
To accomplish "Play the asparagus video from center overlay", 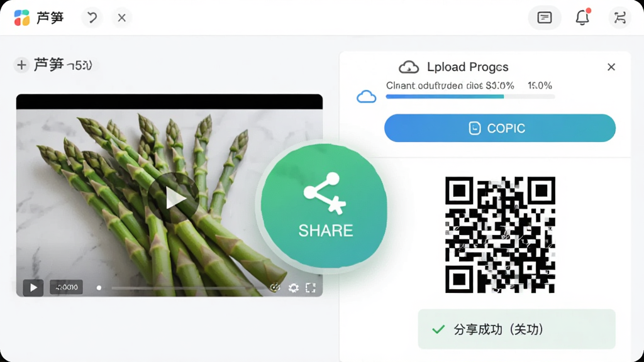I will pos(173,198).
